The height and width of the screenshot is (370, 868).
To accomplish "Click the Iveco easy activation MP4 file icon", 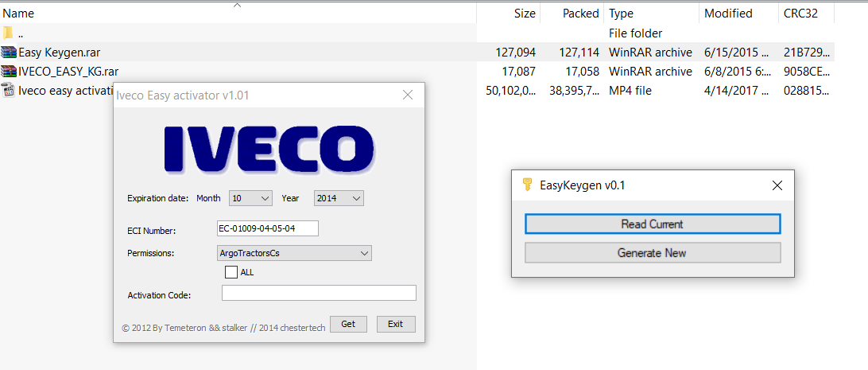I will (x=8, y=90).
